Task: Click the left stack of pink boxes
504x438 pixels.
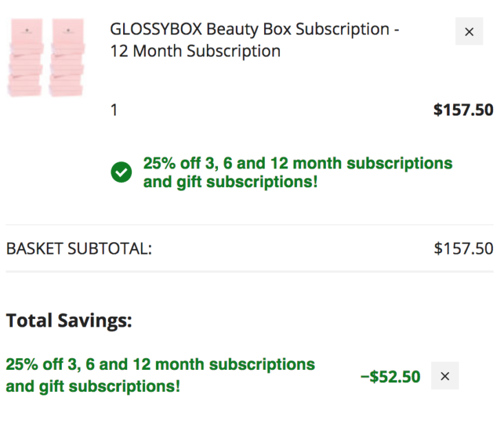Action: [25, 58]
